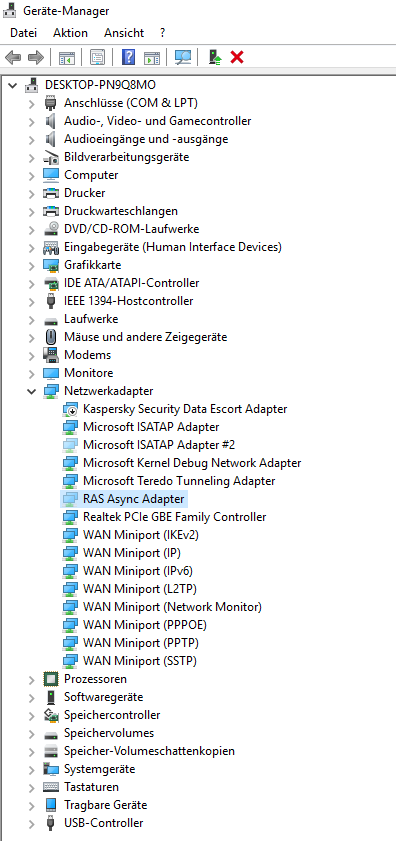Open the Datei menu
396x841 pixels.
pos(24,33)
